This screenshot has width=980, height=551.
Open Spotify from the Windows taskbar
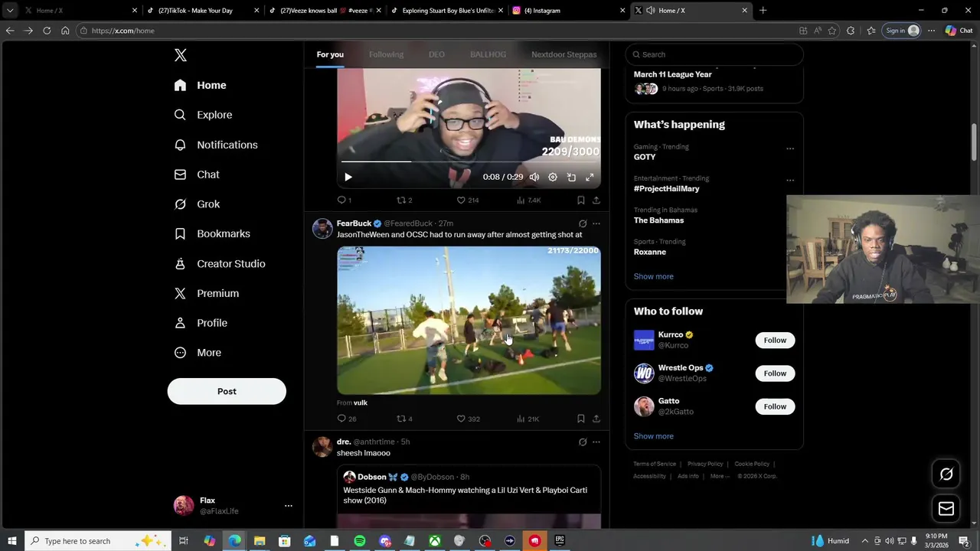pos(360,541)
